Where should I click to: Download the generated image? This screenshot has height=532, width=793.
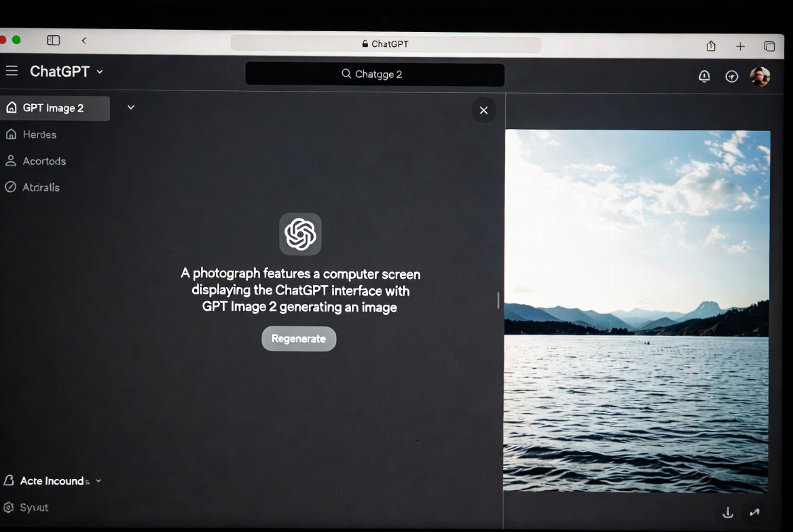coord(728,512)
